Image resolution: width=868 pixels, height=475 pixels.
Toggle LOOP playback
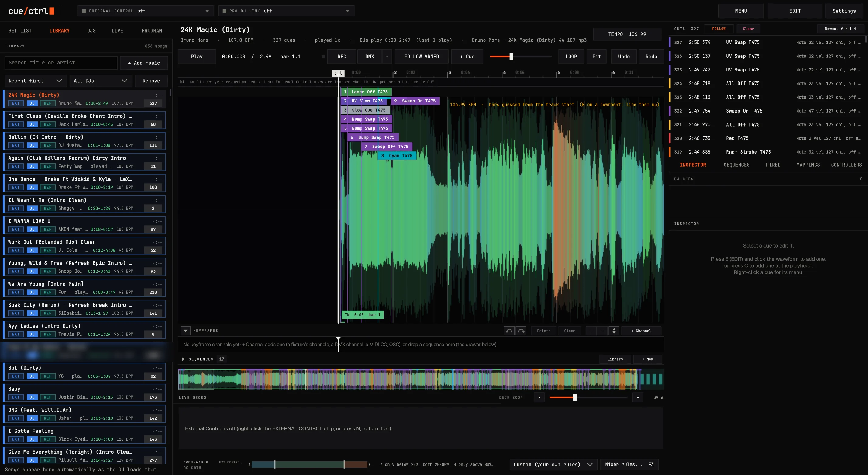click(571, 57)
